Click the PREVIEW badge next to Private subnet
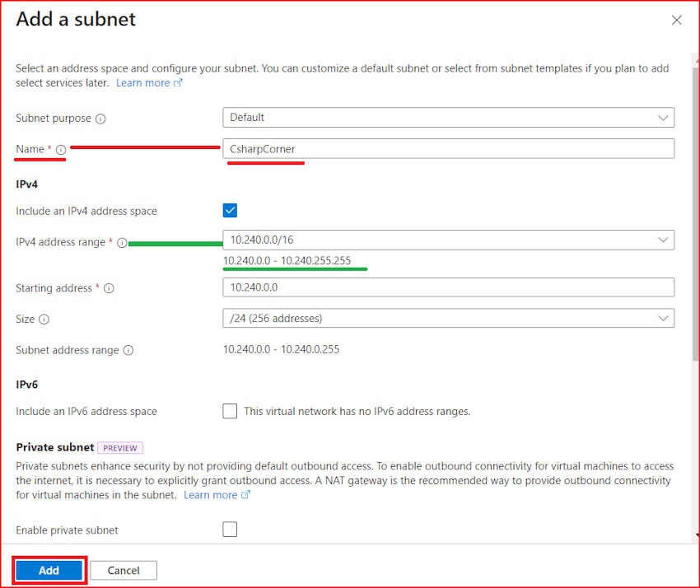This screenshot has height=588, width=700. 120,448
